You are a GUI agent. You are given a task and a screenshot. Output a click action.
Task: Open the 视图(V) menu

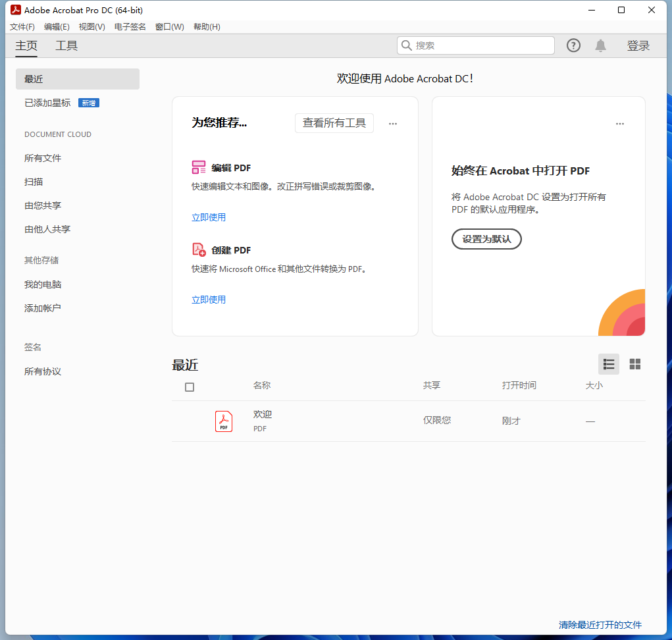point(91,26)
